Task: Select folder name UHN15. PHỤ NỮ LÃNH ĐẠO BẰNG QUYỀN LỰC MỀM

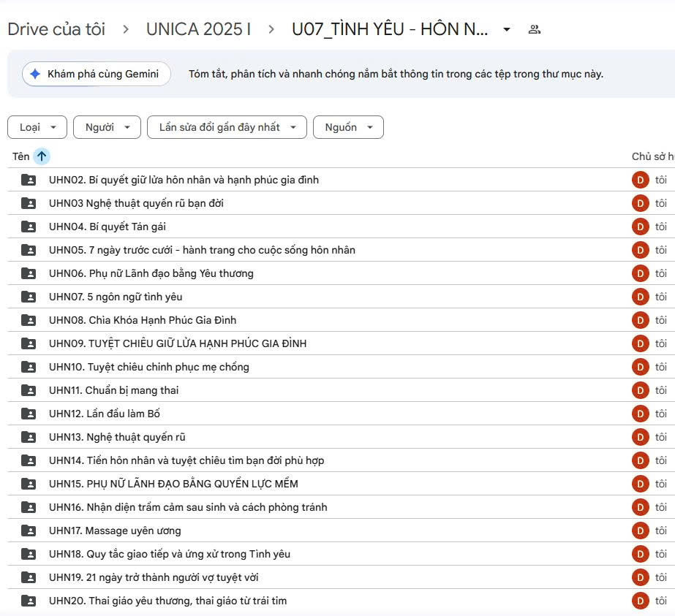Action: [173, 484]
